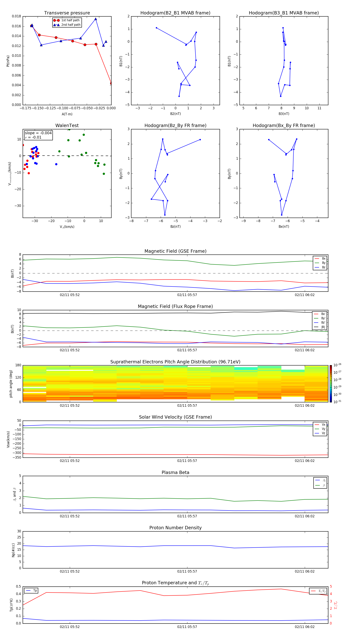The width and height of the screenshot is (351, 644).
Task: Click the 'Hodogram(Bz_By FR frame)' title
Action: [175, 125]
